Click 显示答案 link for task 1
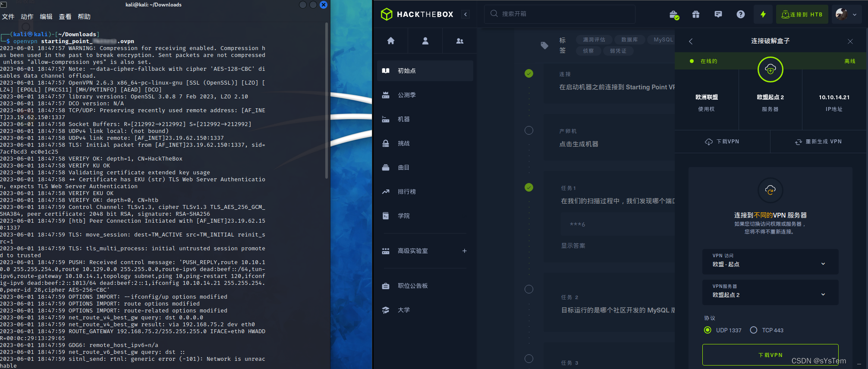 tap(573, 246)
